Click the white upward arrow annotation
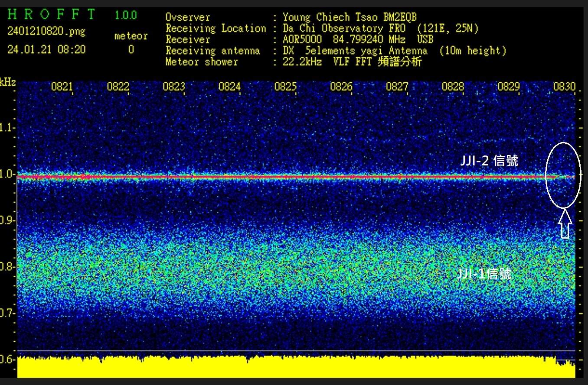The height and width of the screenshot is (385, 588). pos(565,223)
